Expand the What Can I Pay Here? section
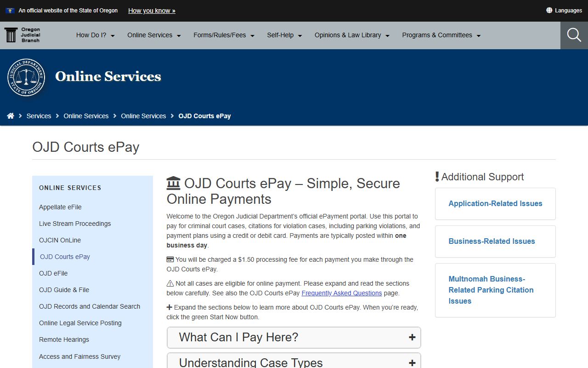 pos(294,338)
